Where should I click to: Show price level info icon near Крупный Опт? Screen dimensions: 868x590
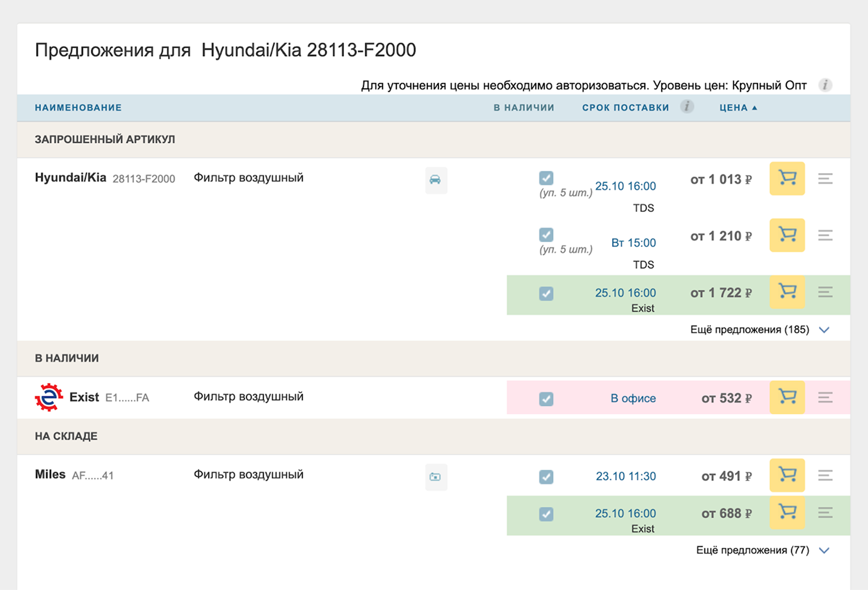(x=825, y=85)
